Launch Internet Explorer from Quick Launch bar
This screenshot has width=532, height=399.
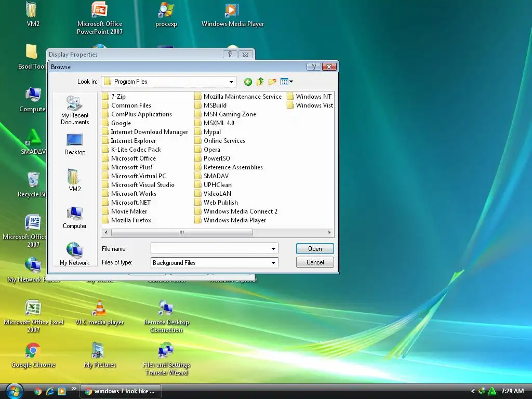[50, 391]
